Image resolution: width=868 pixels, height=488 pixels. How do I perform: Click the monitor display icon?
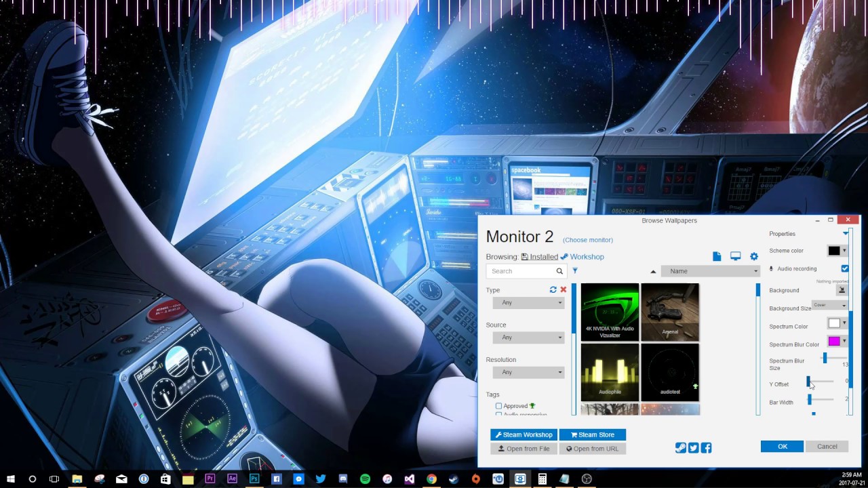(x=735, y=256)
